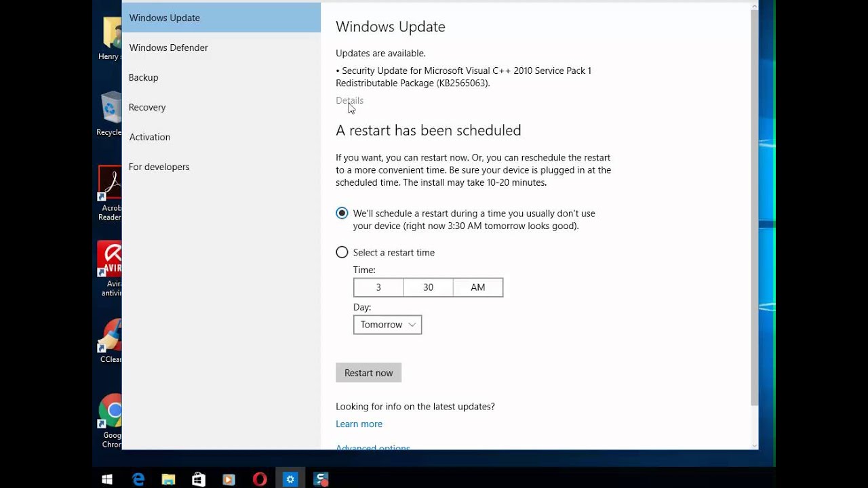This screenshot has width=868, height=488.
Task: Launch Opera browser from the taskbar
Action: (260, 479)
